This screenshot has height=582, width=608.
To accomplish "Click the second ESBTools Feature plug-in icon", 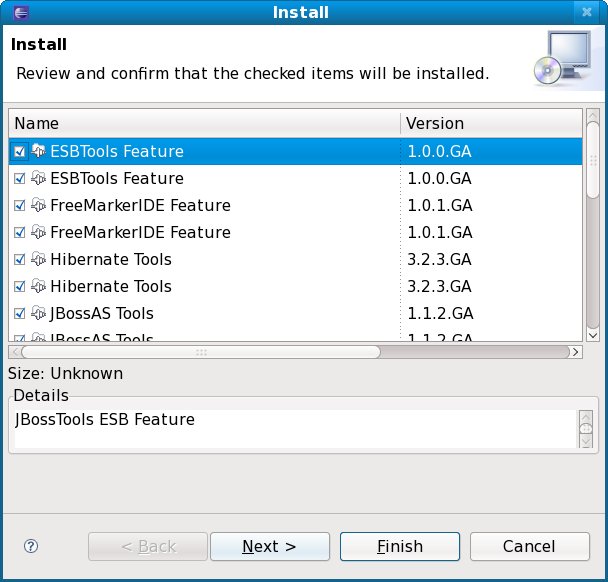I will [39, 179].
